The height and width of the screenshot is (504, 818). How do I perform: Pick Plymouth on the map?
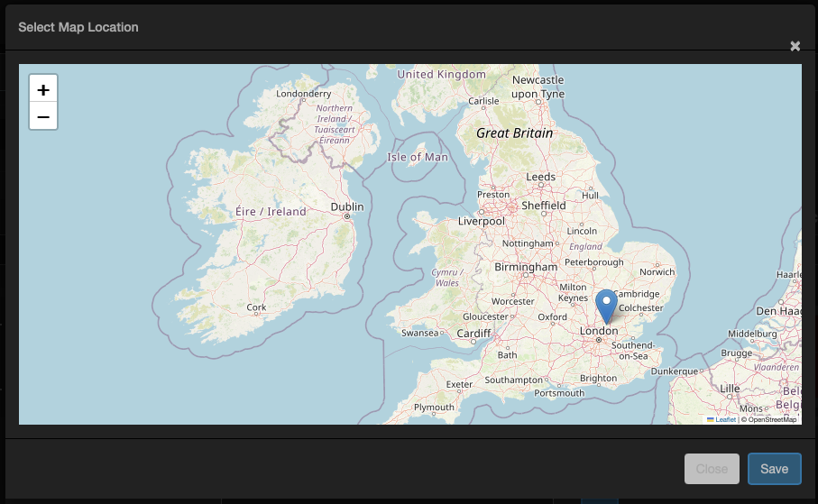coord(434,407)
